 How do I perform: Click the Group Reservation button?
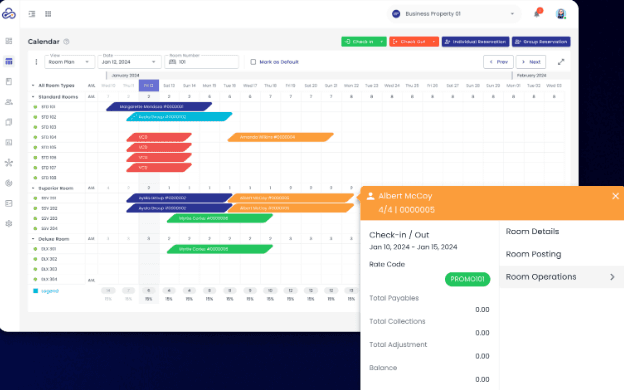click(541, 41)
